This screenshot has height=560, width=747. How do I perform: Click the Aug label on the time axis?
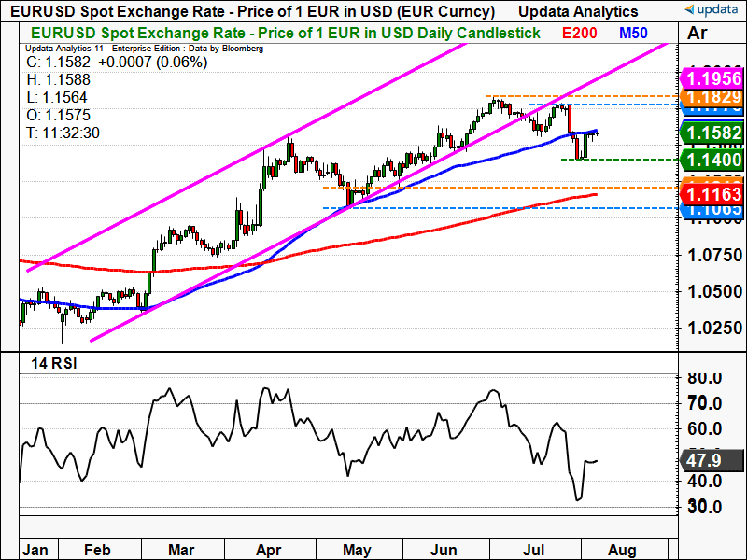click(622, 550)
